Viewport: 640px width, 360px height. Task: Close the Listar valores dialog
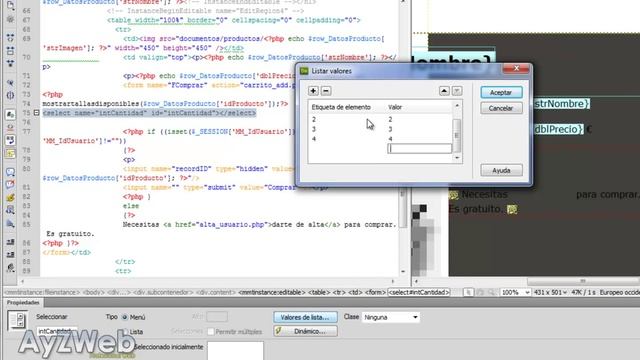point(516,69)
